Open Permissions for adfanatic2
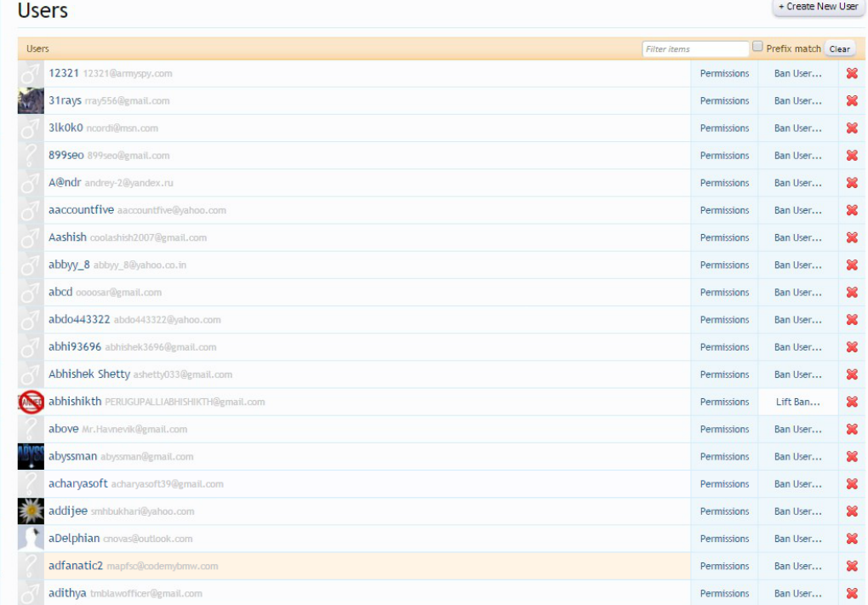This screenshot has width=868, height=605. [x=725, y=566]
